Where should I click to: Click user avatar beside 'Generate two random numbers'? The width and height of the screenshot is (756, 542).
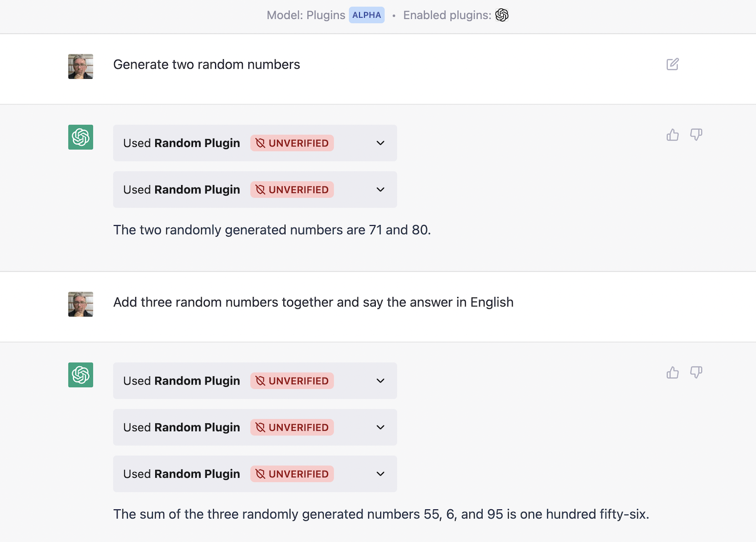(80, 67)
